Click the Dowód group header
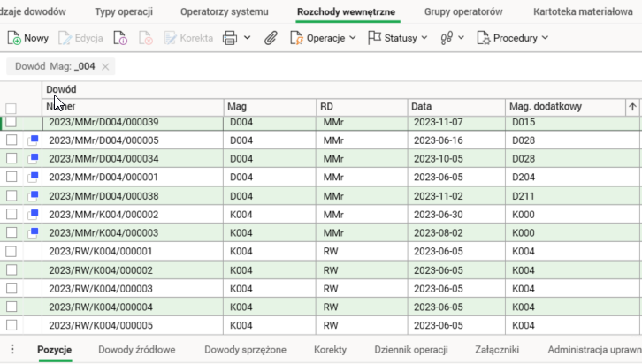 tap(61, 89)
